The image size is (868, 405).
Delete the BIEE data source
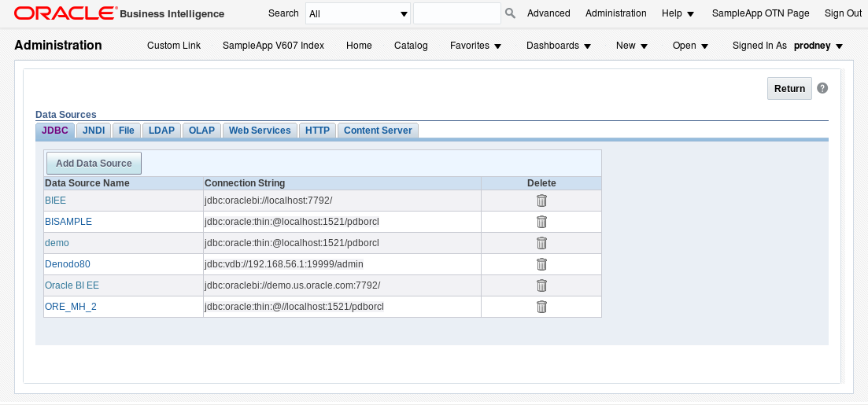pos(541,201)
